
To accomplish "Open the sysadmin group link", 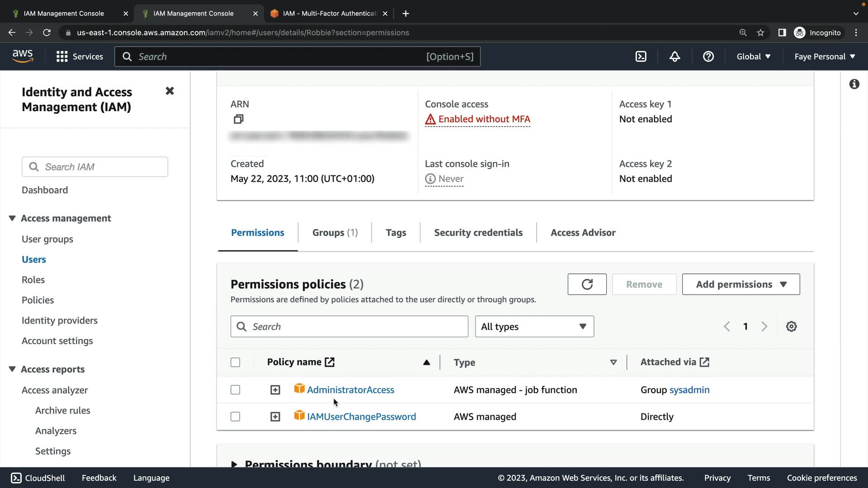I will click(689, 389).
